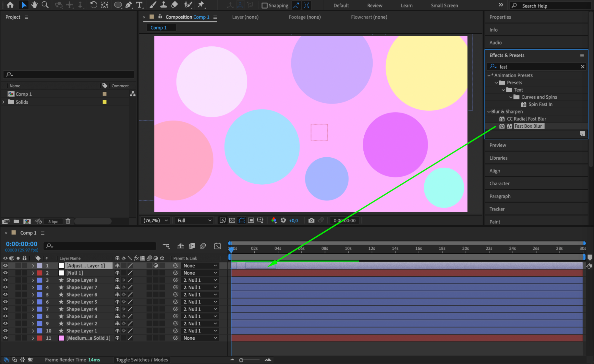Open Effects & Presets panel menu
Screen dimensions: 594x364
coord(582,56)
